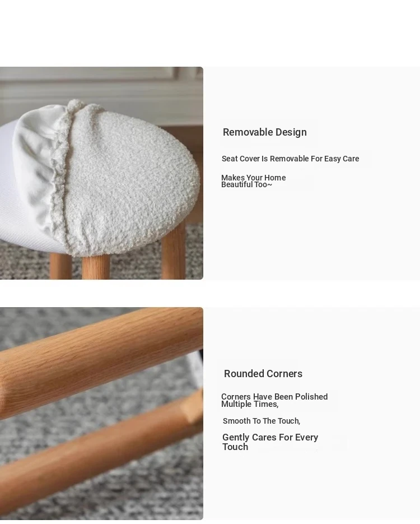Click the stool's right wooden leg

[x=173, y=254]
